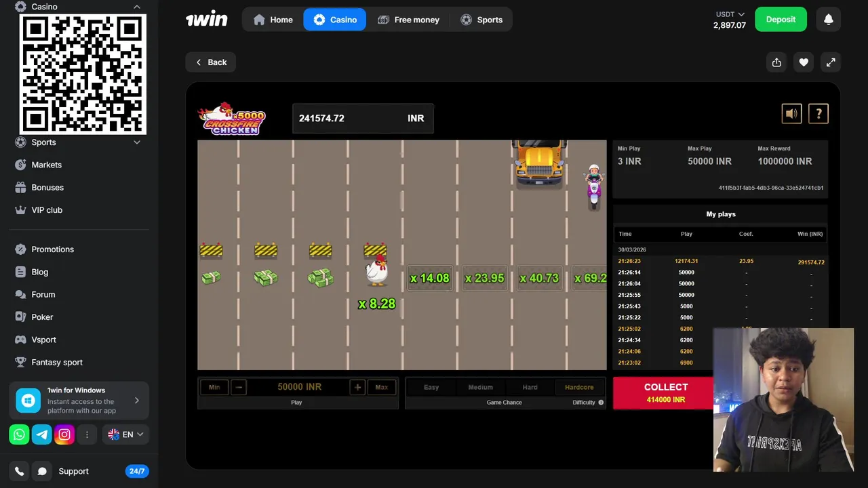Click the x 23.95 multiplier lane tile
Screen dimensions: 868x488
point(485,278)
